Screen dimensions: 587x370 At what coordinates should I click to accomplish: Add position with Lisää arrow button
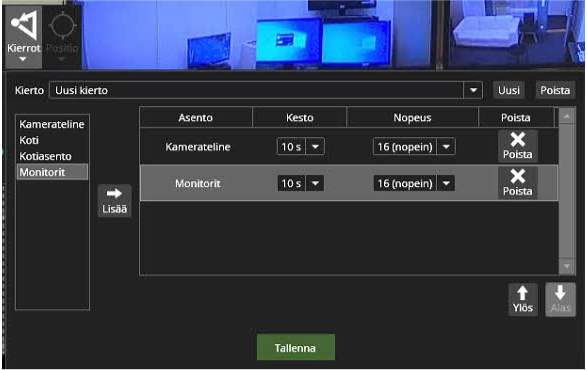[x=114, y=201]
